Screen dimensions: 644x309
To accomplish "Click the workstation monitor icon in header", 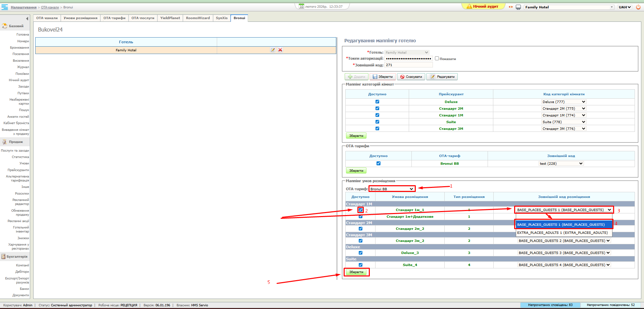I will click(x=518, y=7).
